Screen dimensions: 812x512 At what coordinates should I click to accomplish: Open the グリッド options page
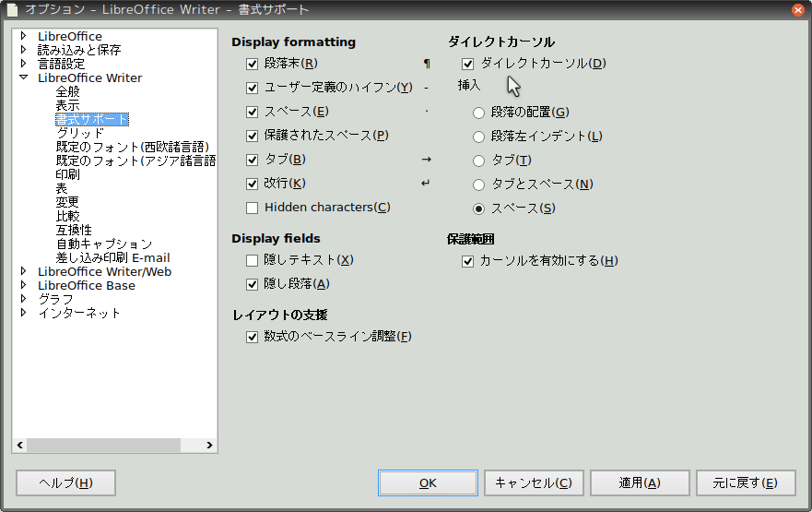(x=80, y=133)
